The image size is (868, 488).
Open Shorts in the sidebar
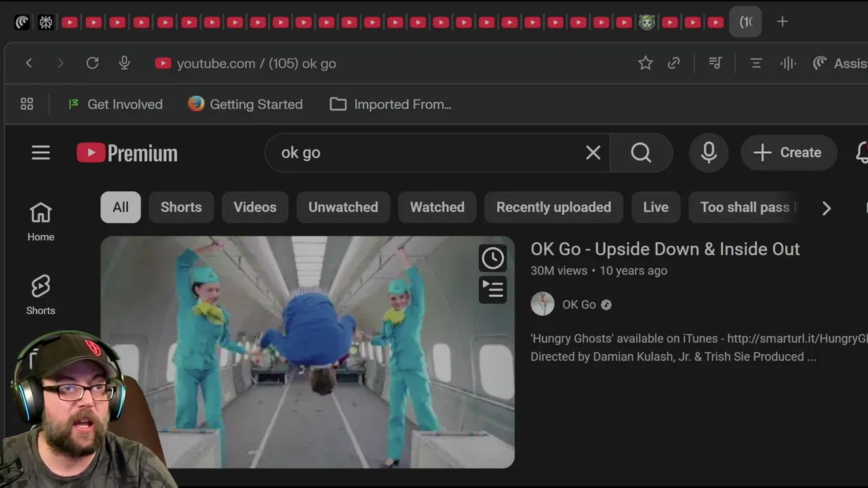point(41,295)
